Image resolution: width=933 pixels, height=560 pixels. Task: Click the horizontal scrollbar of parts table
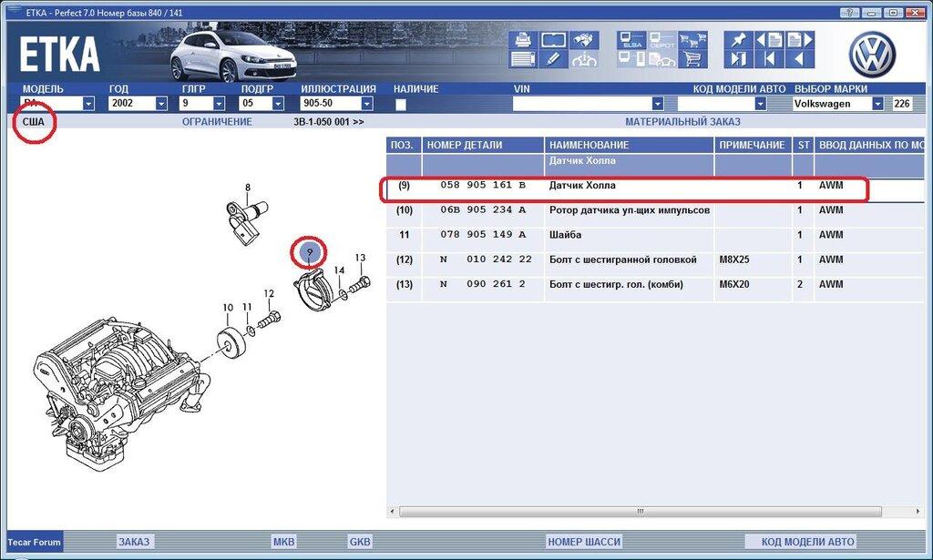tap(641, 511)
